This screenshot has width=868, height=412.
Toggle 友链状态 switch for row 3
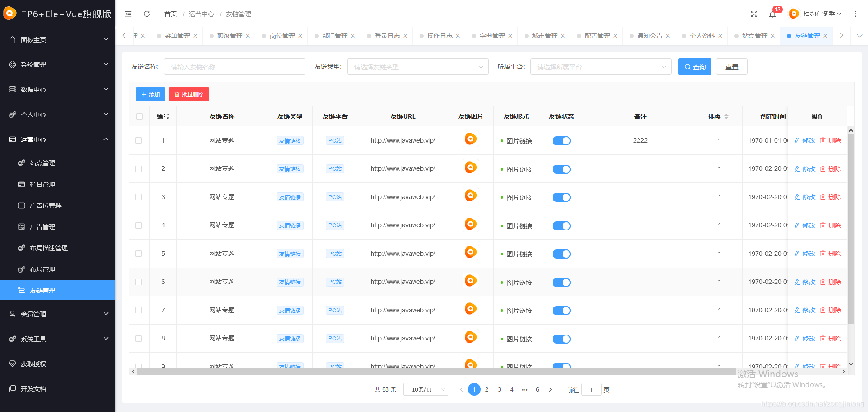point(562,197)
